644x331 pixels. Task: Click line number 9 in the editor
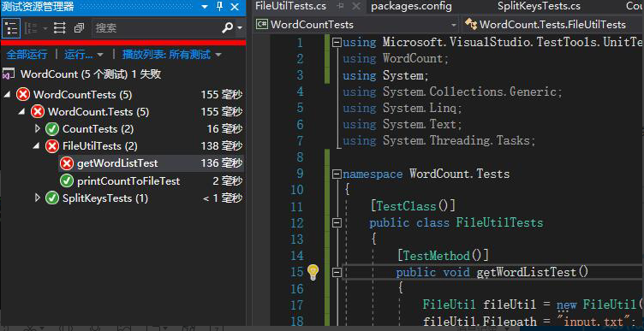click(300, 174)
